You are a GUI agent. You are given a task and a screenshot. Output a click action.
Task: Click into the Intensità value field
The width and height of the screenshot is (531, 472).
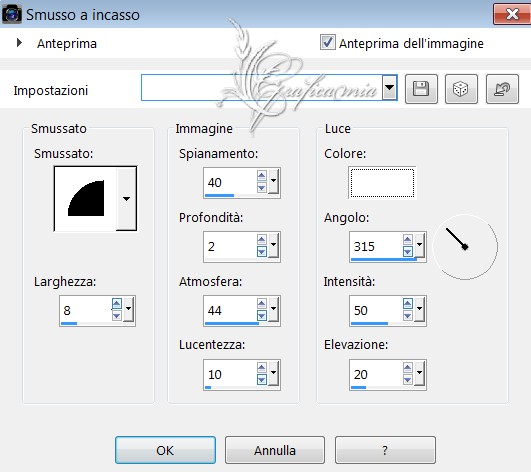376,310
